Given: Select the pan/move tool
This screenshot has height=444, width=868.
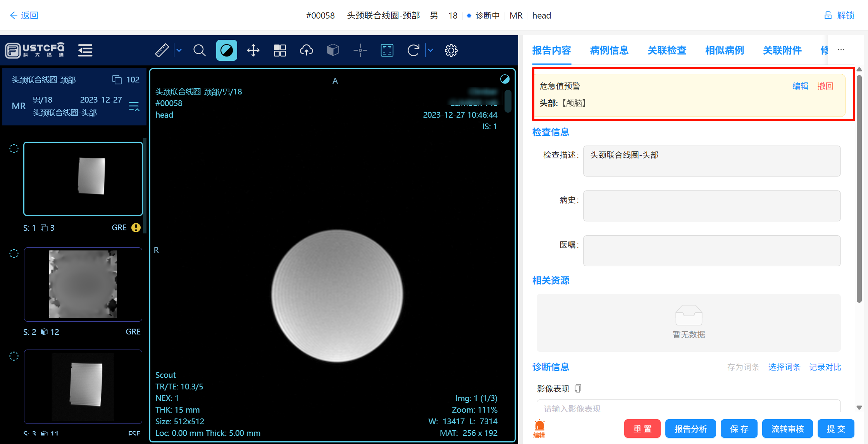Looking at the screenshot, I should [x=253, y=50].
